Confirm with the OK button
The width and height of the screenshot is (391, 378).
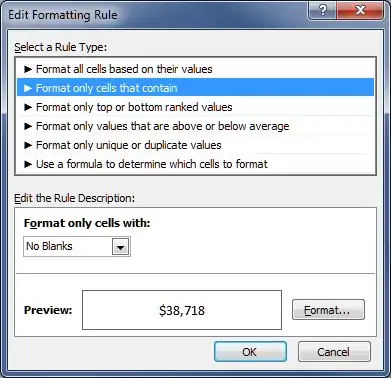point(250,352)
